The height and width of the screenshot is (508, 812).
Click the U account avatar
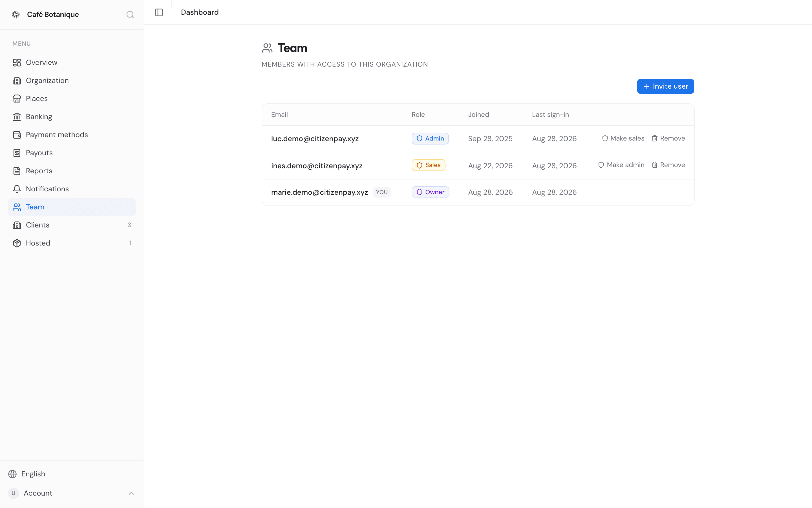(14, 493)
